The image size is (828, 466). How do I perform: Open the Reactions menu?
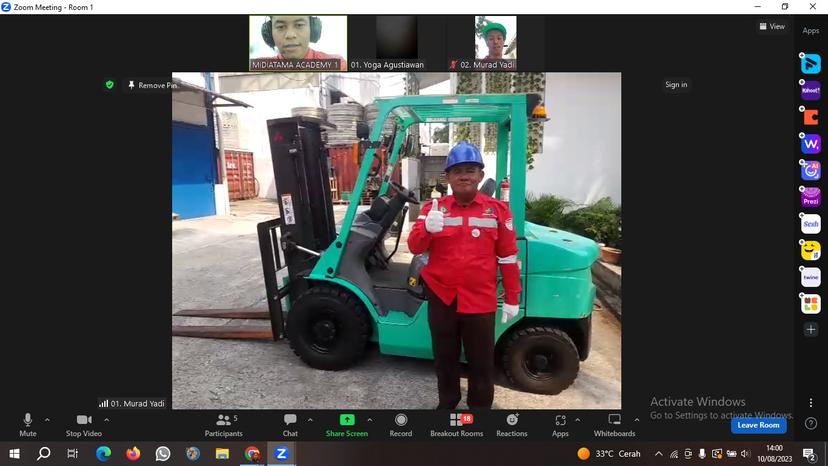coord(512,425)
